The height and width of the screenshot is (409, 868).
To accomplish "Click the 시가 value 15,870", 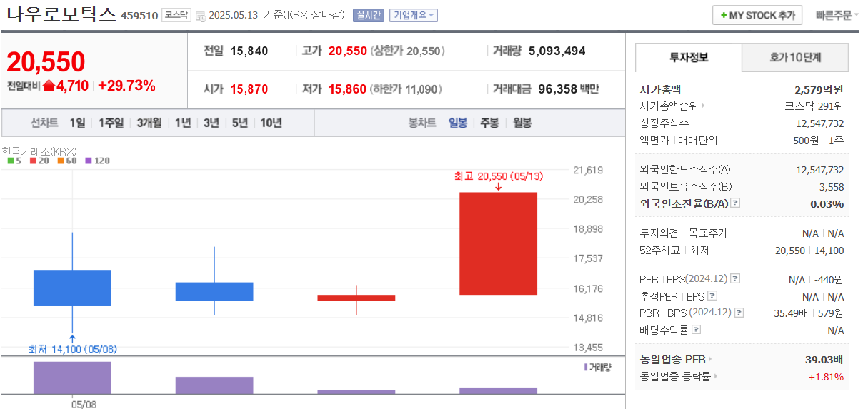I will click(249, 89).
